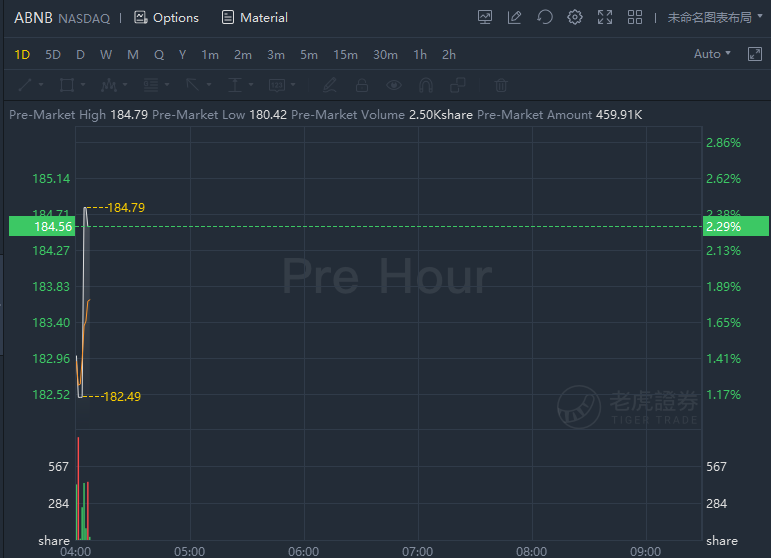This screenshot has height=558, width=771.
Task: Select the yearly Y timeframe
Action: coord(182,55)
